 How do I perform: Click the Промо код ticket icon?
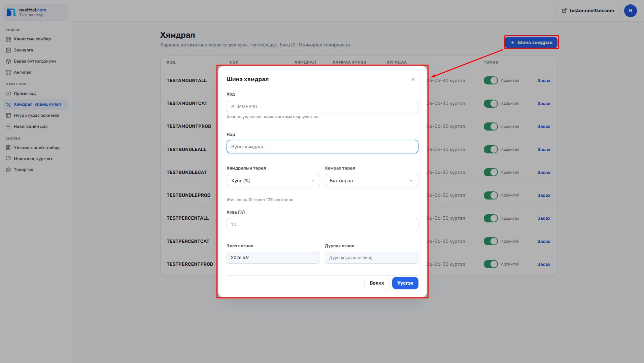[8, 94]
